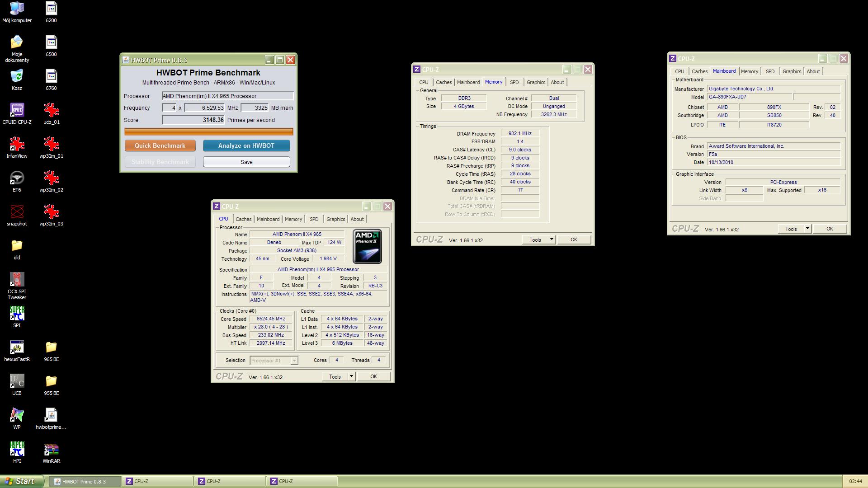Open the 6500 file icon
Viewport: 868px width, 488px height.
coord(51,46)
